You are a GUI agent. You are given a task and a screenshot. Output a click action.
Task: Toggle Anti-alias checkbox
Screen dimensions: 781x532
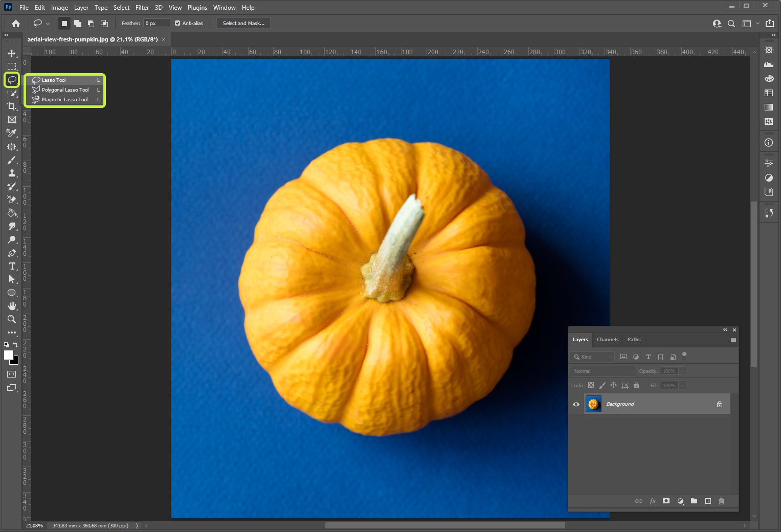pos(177,23)
